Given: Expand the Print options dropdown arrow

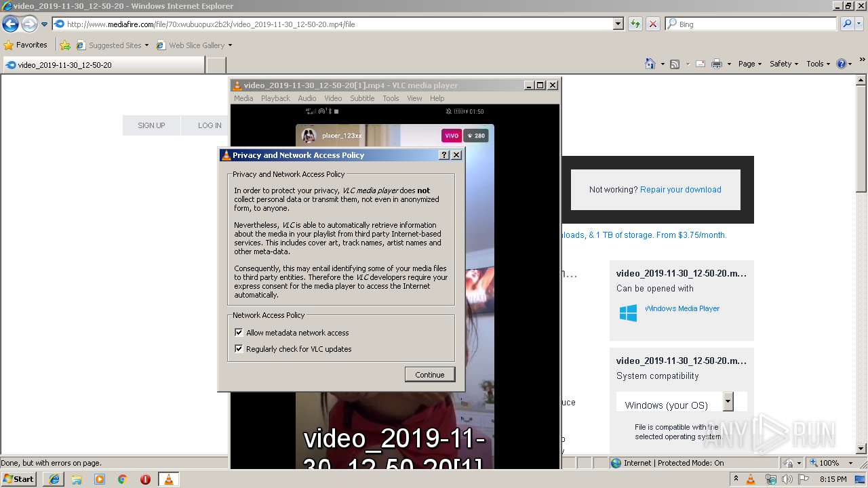Looking at the screenshot, I should point(729,64).
